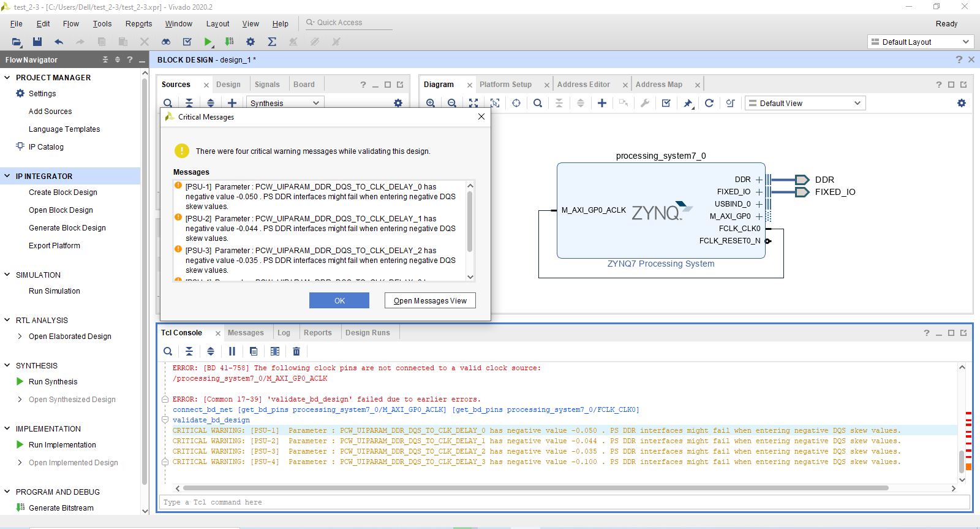Click Generate Block Design
Screen dimensions: 980x529
[67, 228]
